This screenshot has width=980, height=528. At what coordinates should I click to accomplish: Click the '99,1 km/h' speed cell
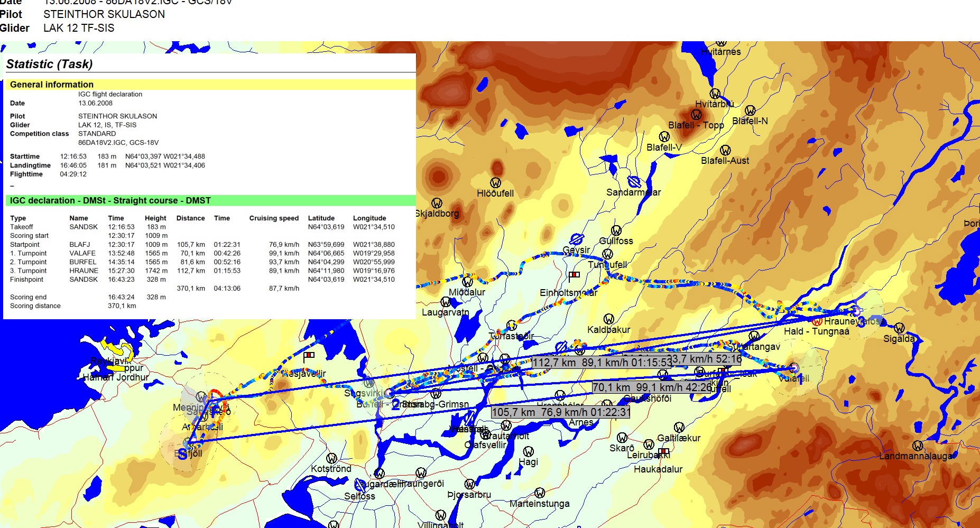(284, 253)
